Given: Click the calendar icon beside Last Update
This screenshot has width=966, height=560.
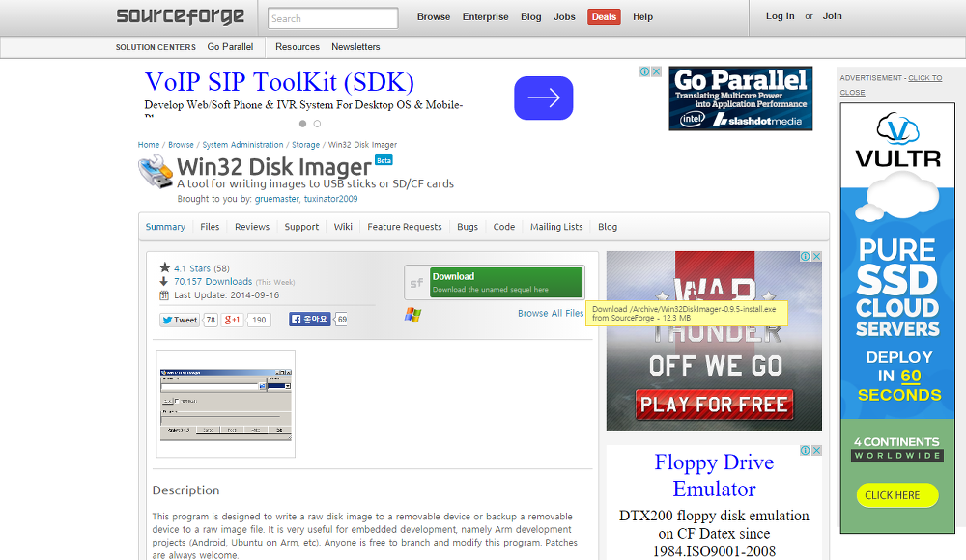Looking at the screenshot, I should (164, 295).
